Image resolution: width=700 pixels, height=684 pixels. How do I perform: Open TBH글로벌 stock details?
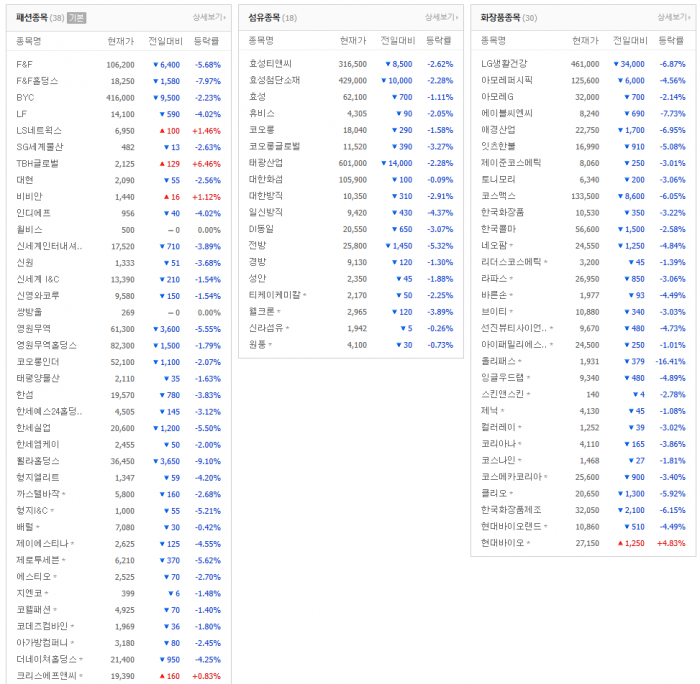(38, 163)
